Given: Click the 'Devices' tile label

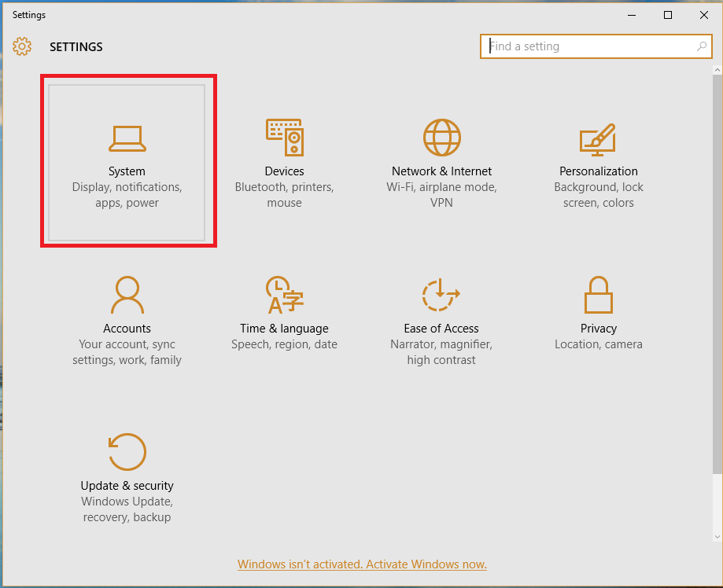Looking at the screenshot, I should point(285,171).
